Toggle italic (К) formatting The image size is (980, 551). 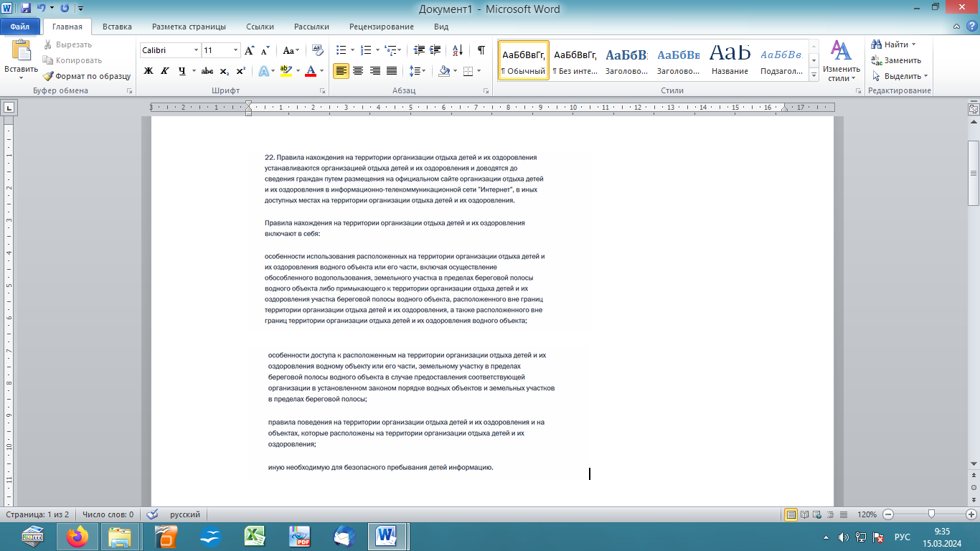point(165,71)
